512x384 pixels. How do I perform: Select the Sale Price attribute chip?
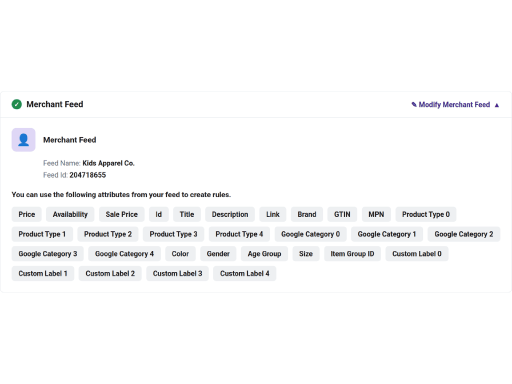point(122,214)
